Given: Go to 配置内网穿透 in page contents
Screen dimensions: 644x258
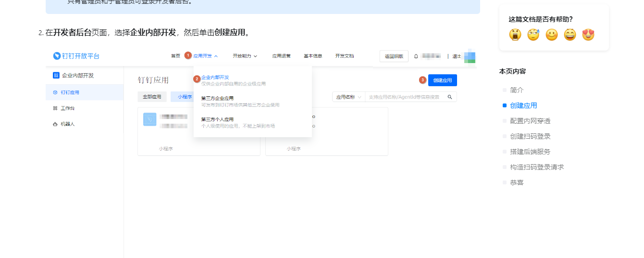Looking at the screenshot, I should point(530,121).
